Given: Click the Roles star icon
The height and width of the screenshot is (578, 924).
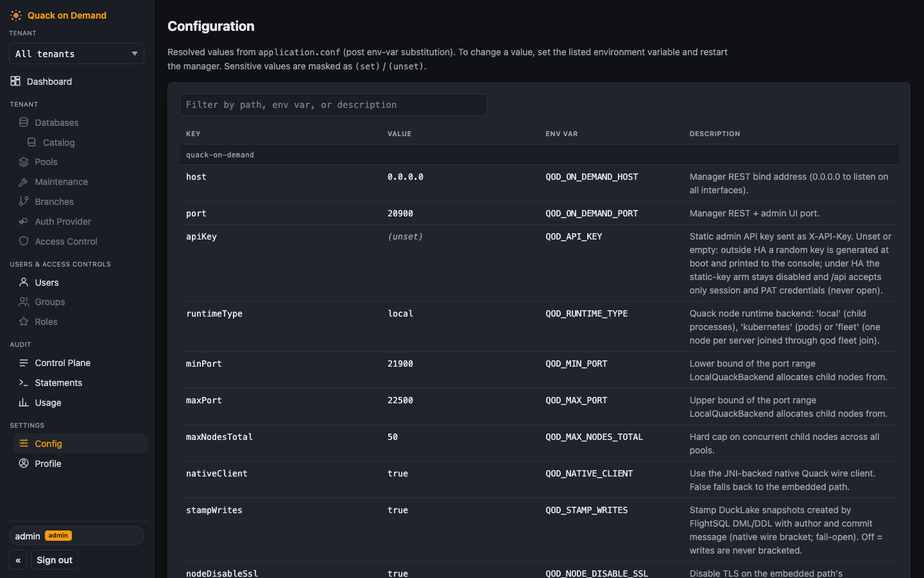Looking at the screenshot, I should [x=24, y=321].
